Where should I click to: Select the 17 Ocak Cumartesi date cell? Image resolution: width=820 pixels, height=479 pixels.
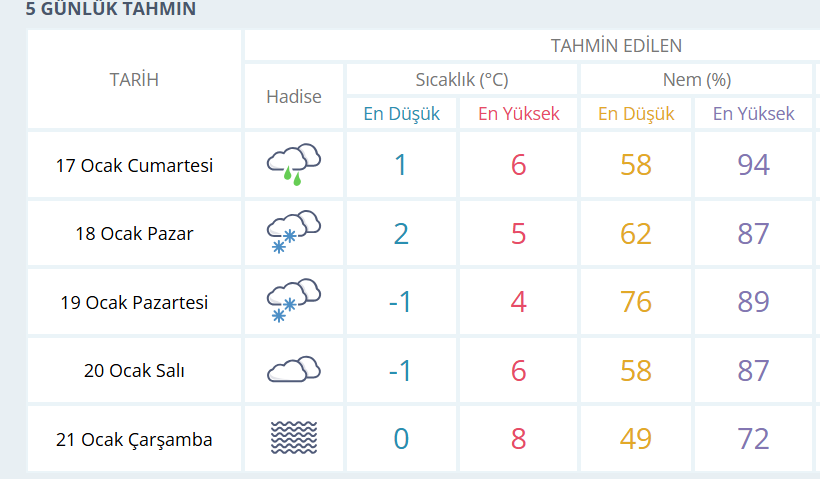(x=134, y=165)
